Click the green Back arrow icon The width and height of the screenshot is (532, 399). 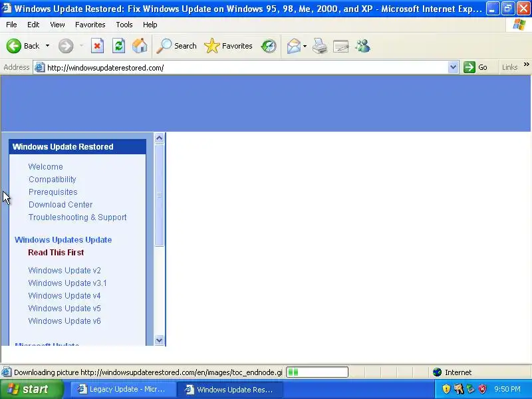click(x=14, y=46)
